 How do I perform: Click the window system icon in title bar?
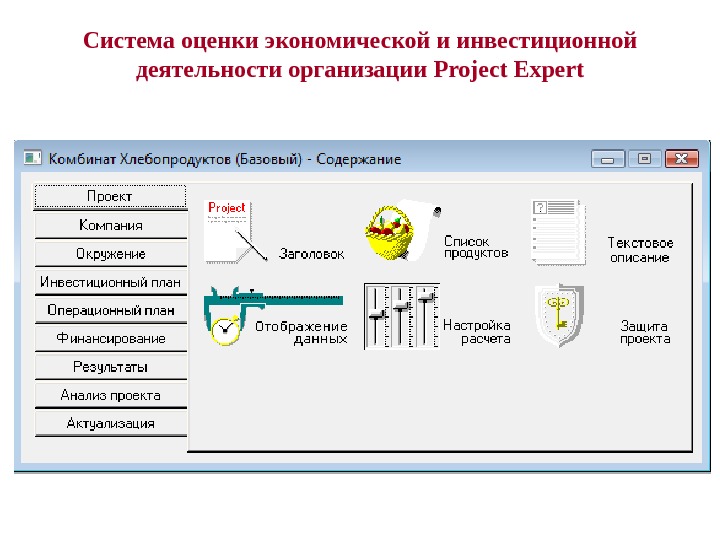[33, 158]
